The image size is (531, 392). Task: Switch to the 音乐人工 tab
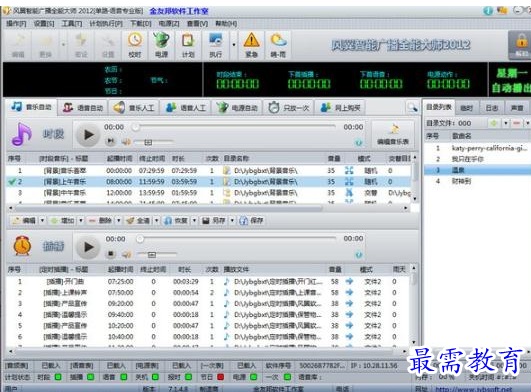[134, 108]
